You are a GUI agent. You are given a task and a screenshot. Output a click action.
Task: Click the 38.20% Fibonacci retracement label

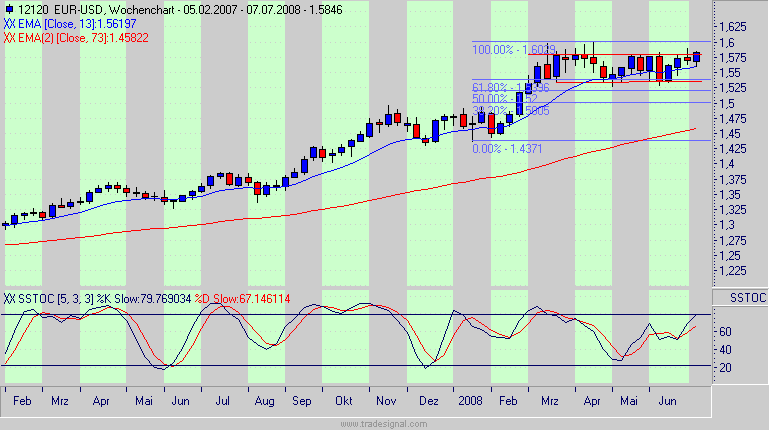511,111
